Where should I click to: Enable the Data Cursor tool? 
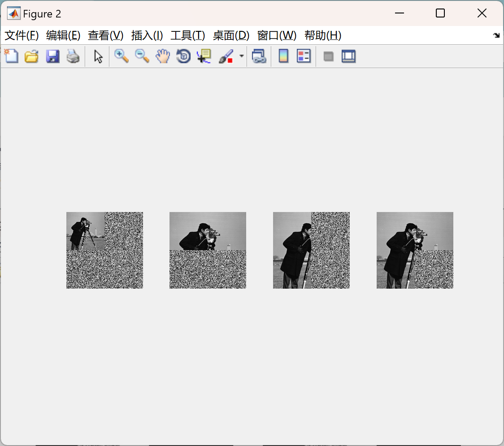204,56
